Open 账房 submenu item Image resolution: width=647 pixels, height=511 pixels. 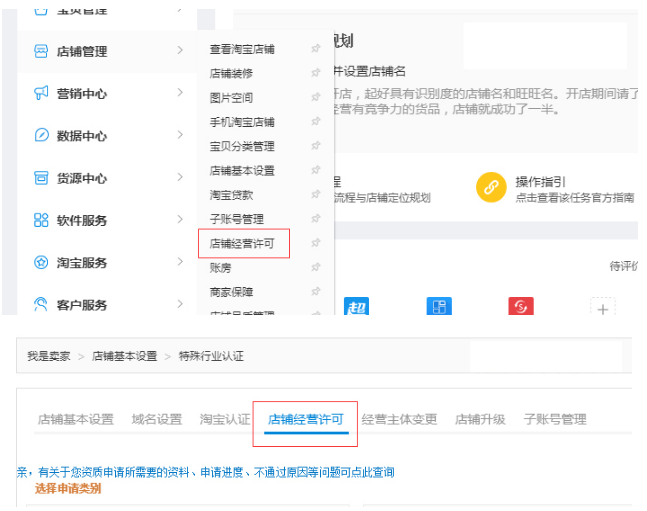coord(220,268)
